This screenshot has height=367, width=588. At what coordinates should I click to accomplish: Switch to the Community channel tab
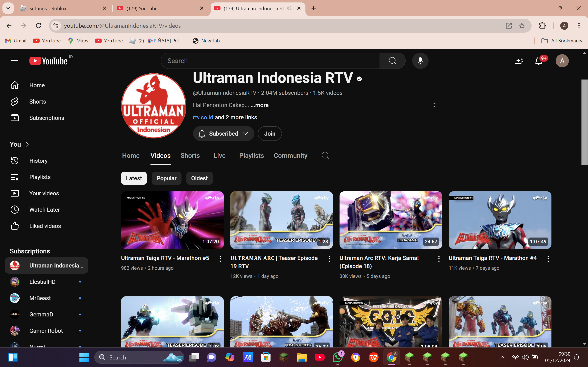(x=290, y=156)
